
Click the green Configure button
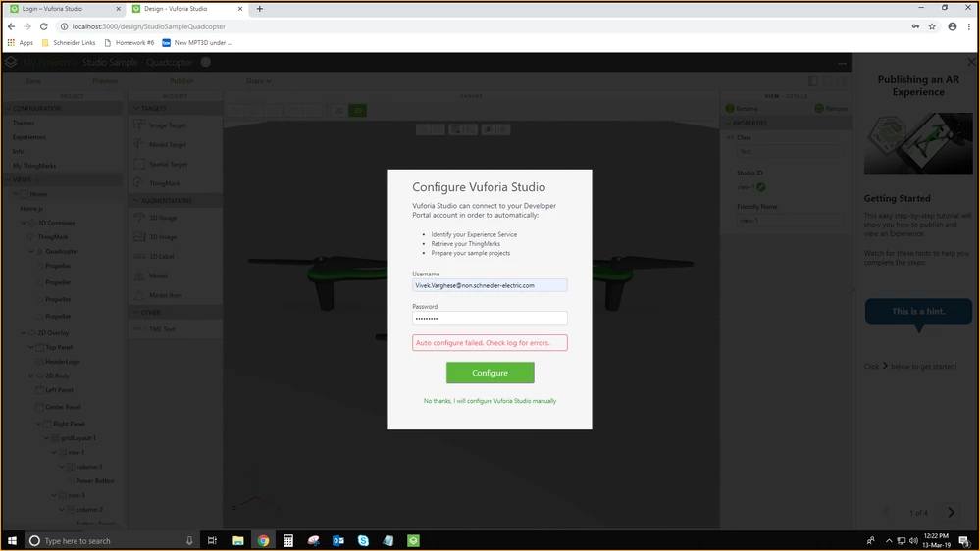490,373
